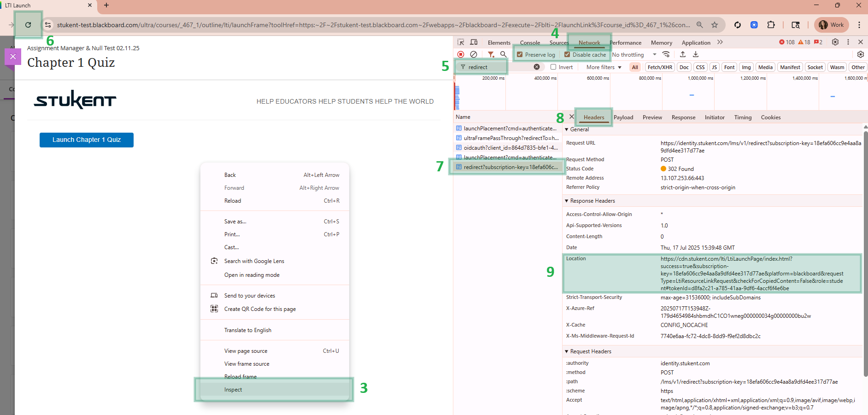Click Export HAR download icon

(696, 54)
